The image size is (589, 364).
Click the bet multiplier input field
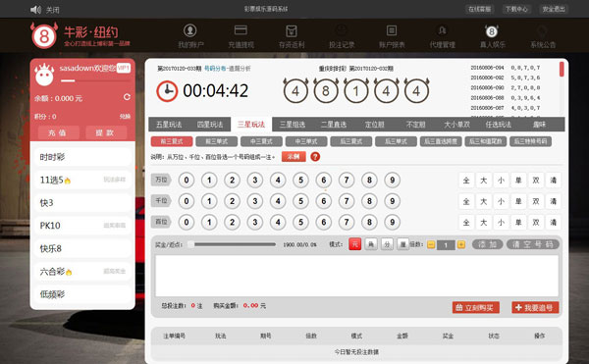pyautogui.click(x=446, y=245)
